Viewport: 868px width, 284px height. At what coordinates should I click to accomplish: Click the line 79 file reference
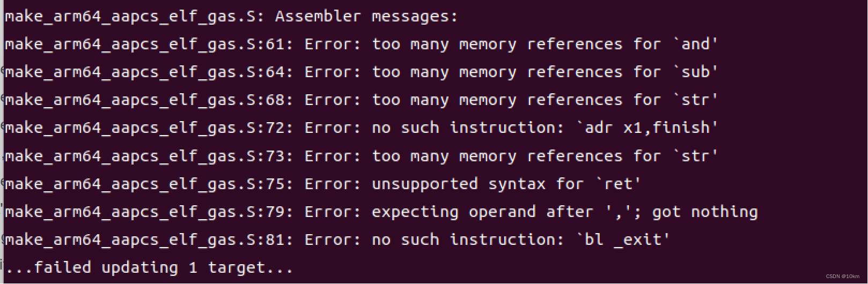click(x=149, y=212)
